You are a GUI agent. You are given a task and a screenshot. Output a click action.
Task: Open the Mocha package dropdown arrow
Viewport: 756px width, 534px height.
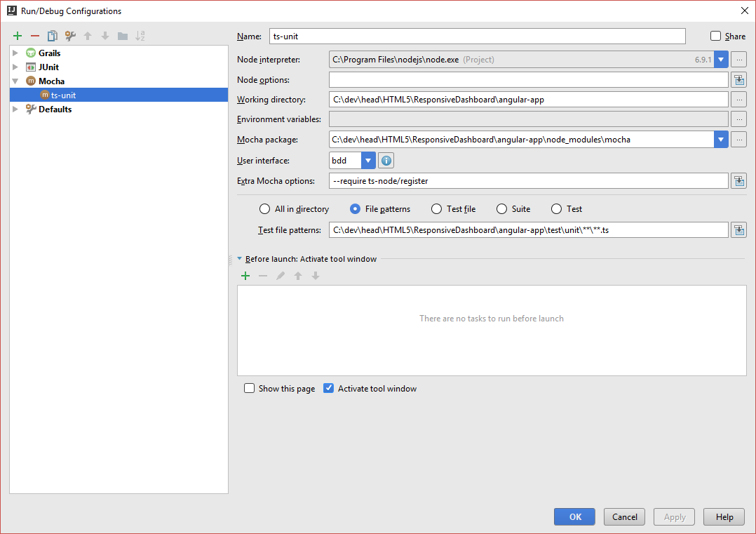pyautogui.click(x=721, y=140)
